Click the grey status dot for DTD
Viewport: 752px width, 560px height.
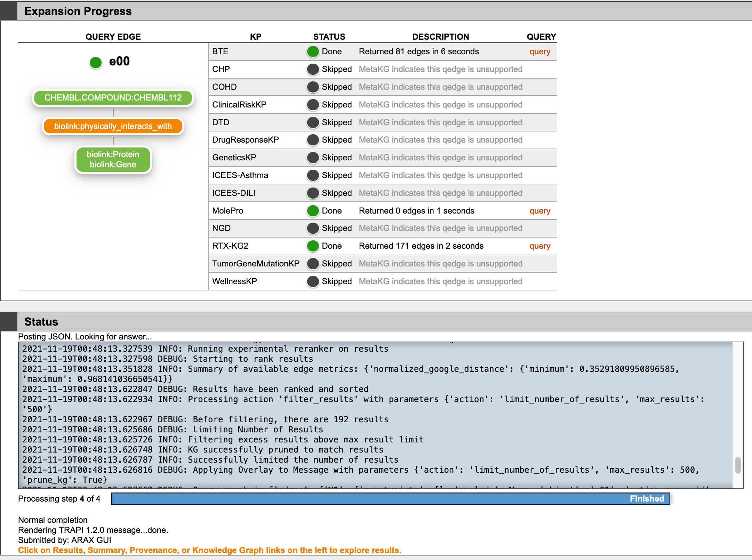[313, 122]
